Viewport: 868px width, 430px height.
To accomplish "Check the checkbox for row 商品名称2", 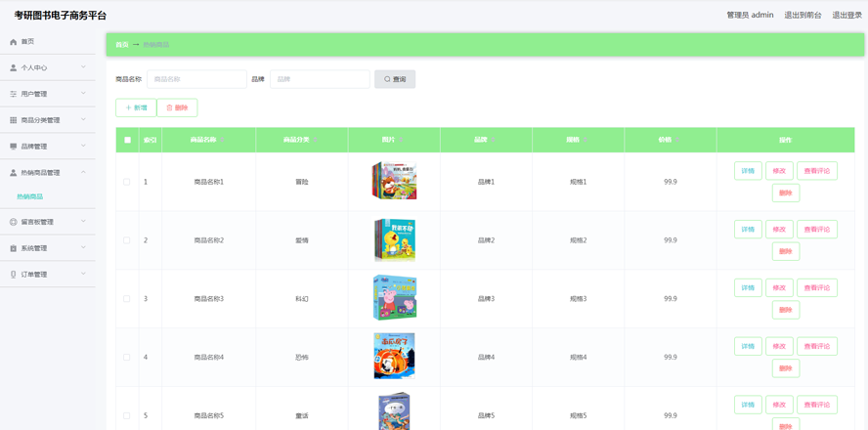I will (127, 240).
